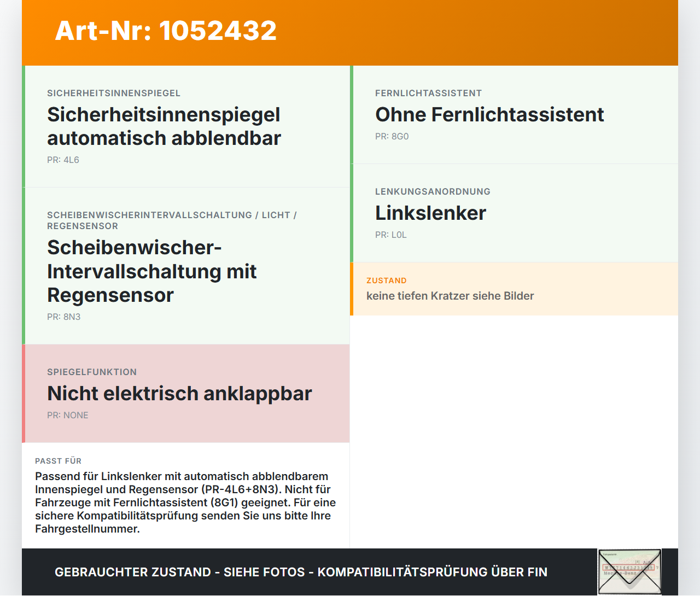The width and height of the screenshot is (700, 596).
Task: Click the 'Linkslenker' title
Action: click(430, 213)
